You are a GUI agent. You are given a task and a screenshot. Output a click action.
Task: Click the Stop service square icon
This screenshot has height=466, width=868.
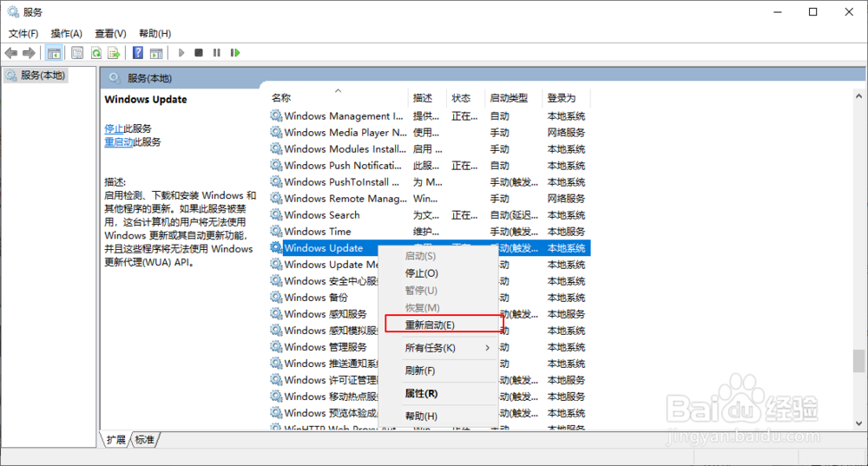[199, 53]
